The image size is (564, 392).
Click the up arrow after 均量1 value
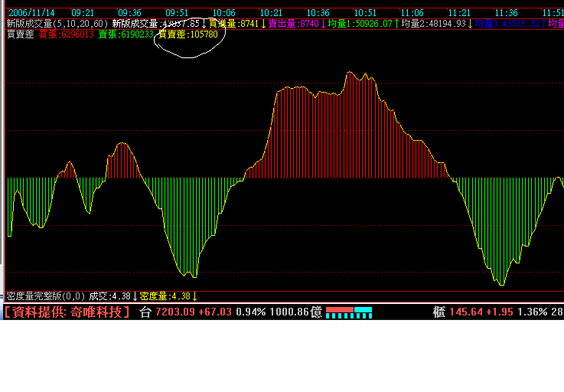pyautogui.click(x=396, y=24)
